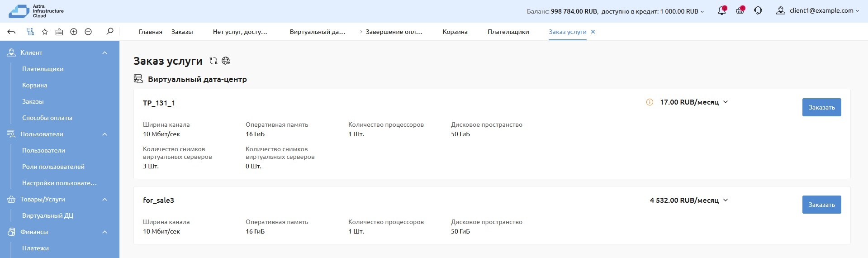The height and width of the screenshot is (258, 868).
Task: Open the shopping basket icon in header
Action: click(740, 10)
